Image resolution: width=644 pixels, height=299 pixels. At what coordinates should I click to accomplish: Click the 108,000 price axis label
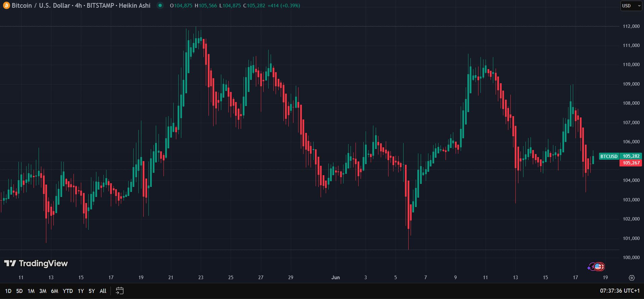[631, 103]
